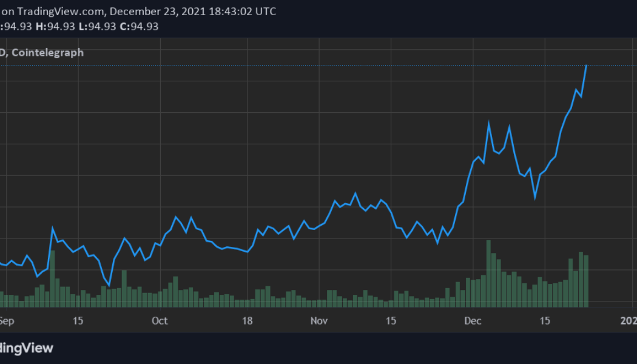Click the TradingView logo in the bottom corner

point(27,348)
